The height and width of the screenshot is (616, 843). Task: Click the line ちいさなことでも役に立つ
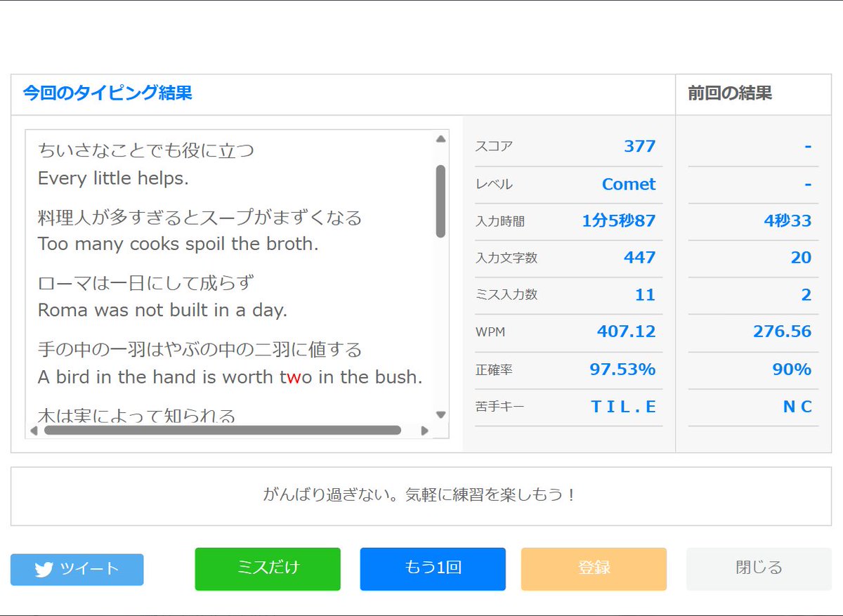coord(146,150)
